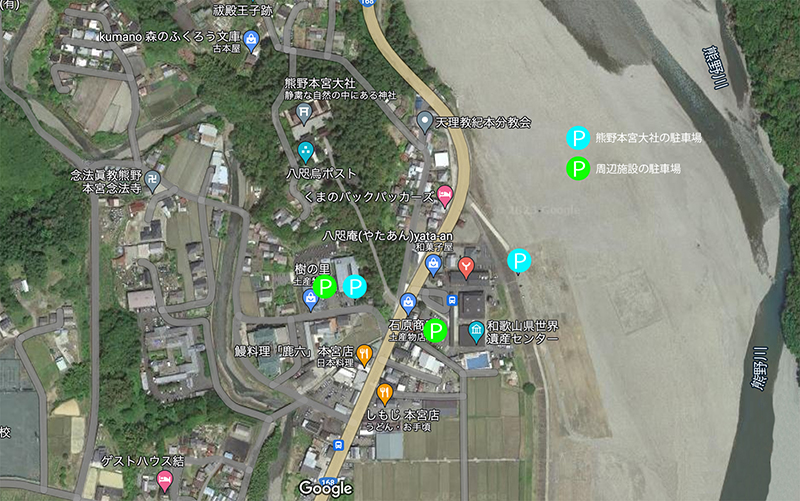Click the green parking marker beside 樹の里
The image size is (800, 501).
tap(324, 286)
